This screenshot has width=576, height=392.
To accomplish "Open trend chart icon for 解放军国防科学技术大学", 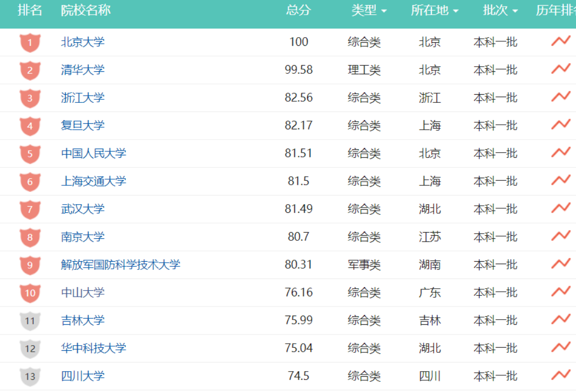I will pos(561,264).
